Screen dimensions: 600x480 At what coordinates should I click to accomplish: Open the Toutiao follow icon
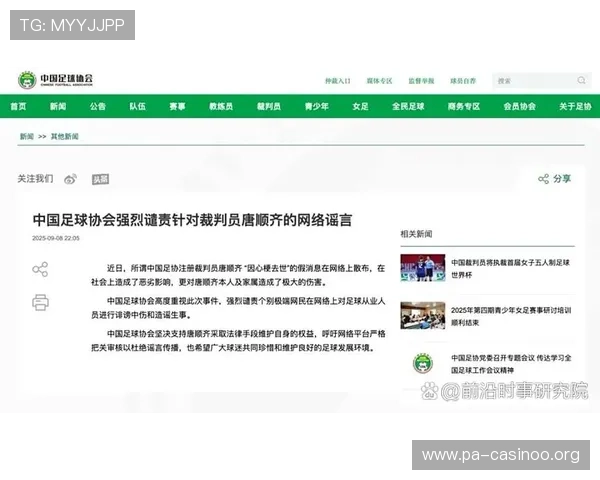(101, 179)
